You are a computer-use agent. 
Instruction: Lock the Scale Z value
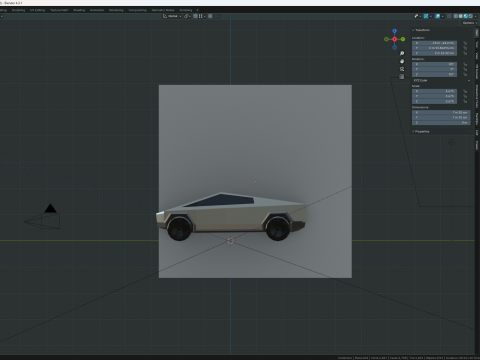pos(465,101)
